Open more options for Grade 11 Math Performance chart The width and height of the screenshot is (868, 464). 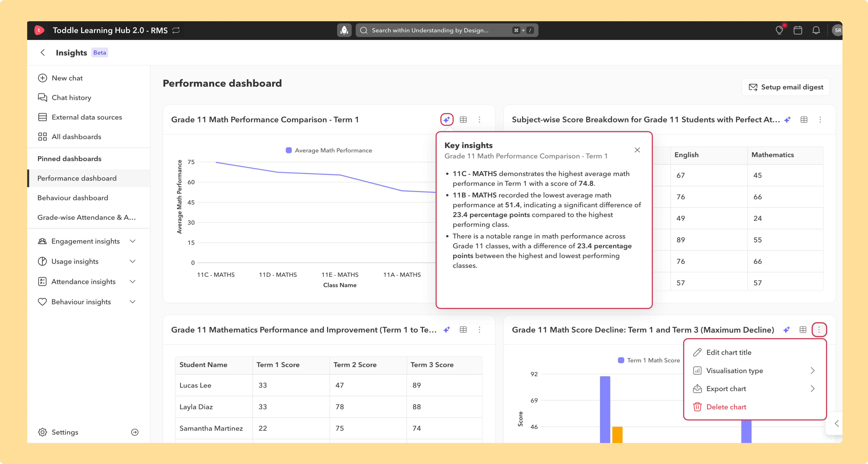point(480,120)
